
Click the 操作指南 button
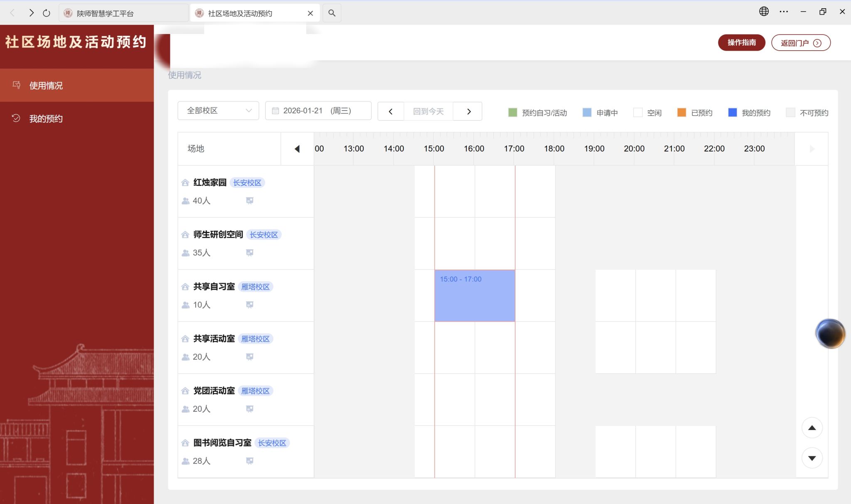point(741,42)
